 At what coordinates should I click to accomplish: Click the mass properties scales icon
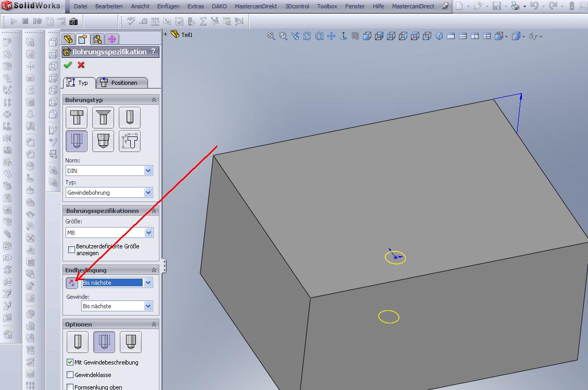[x=155, y=21]
